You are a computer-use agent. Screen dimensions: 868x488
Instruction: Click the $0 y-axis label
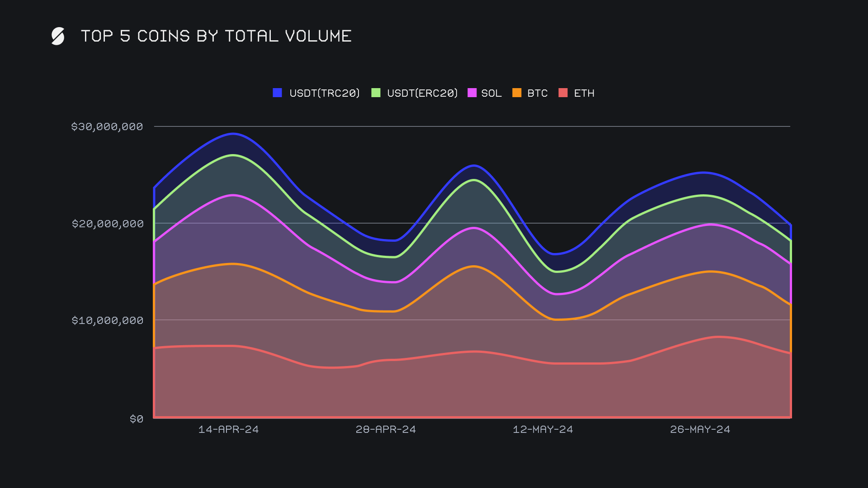(x=137, y=419)
